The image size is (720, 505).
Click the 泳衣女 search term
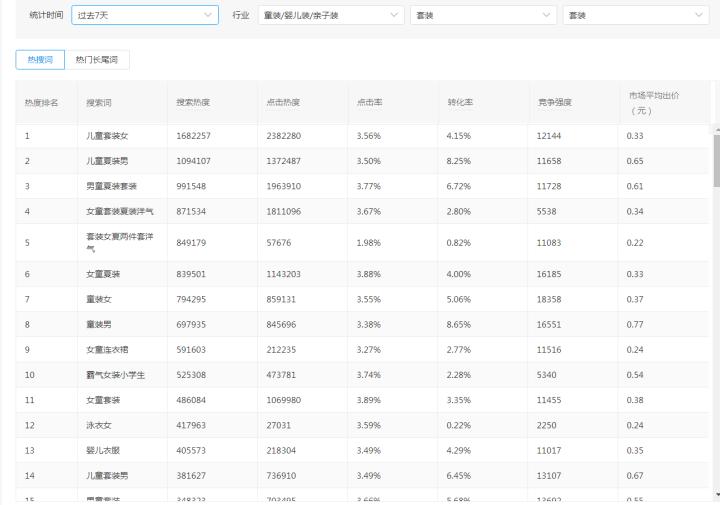pyautogui.click(x=100, y=425)
